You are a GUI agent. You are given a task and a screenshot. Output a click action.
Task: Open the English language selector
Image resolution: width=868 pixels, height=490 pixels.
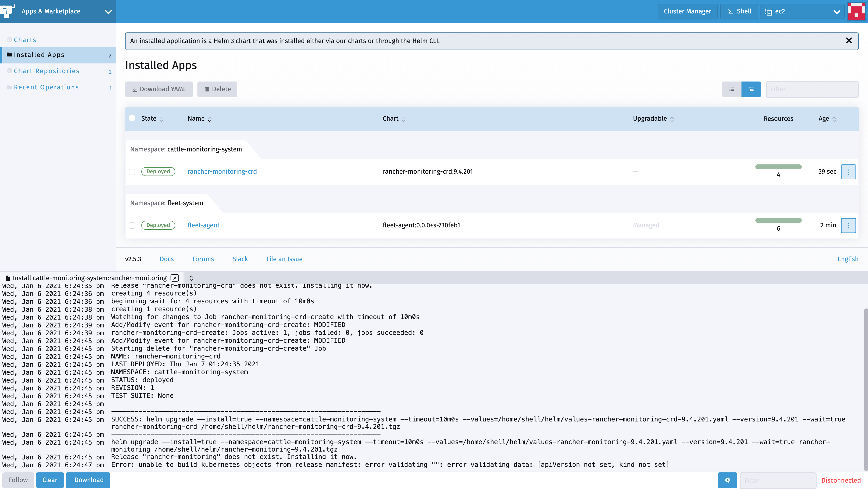pyautogui.click(x=848, y=259)
